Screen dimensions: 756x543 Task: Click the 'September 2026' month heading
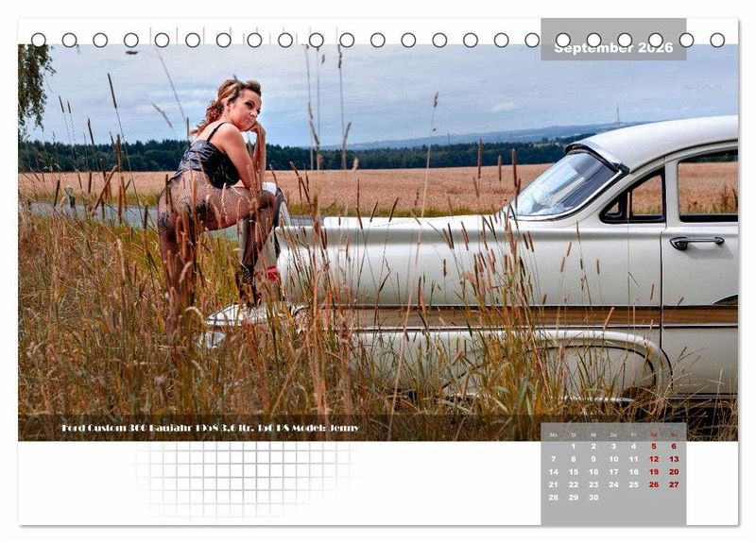(613, 48)
